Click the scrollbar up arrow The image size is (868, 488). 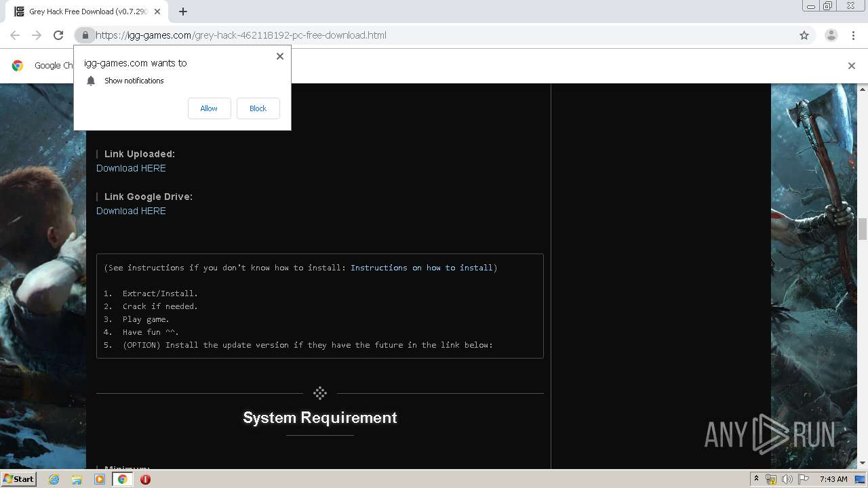pos(863,89)
